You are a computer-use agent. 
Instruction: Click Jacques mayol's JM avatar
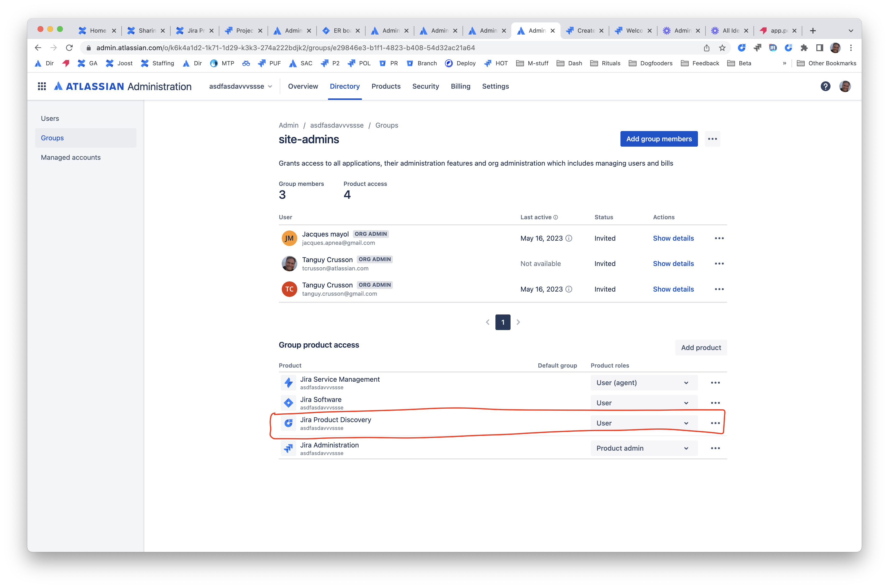(x=289, y=238)
